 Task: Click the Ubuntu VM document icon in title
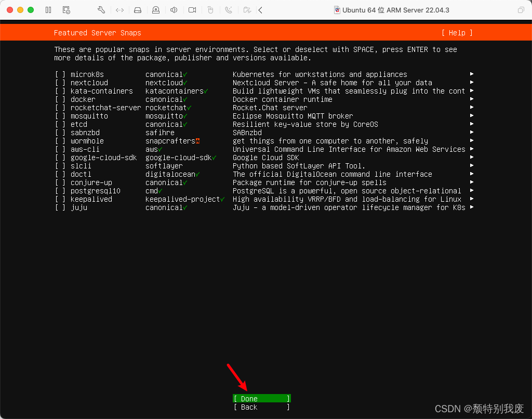[x=337, y=10]
